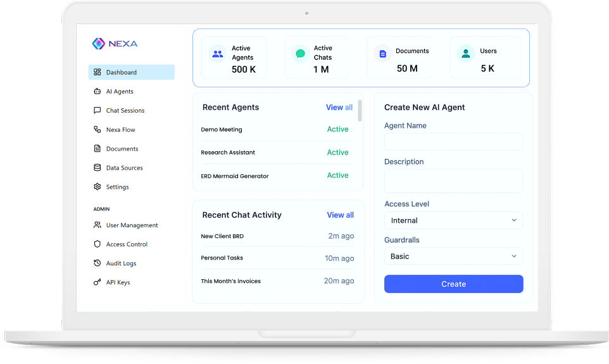The height and width of the screenshot is (364, 609).
Task: Click the AI Agents robot icon
Action: tap(97, 91)
